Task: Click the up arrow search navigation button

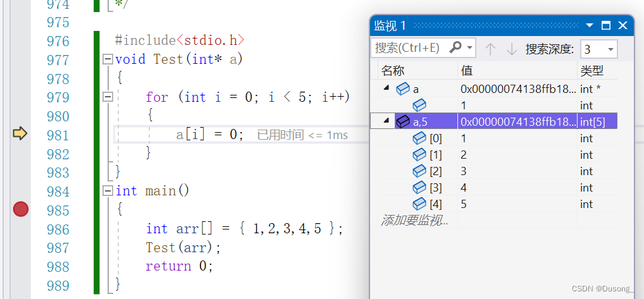Action: pyautogui.click(x=490, y=49)
